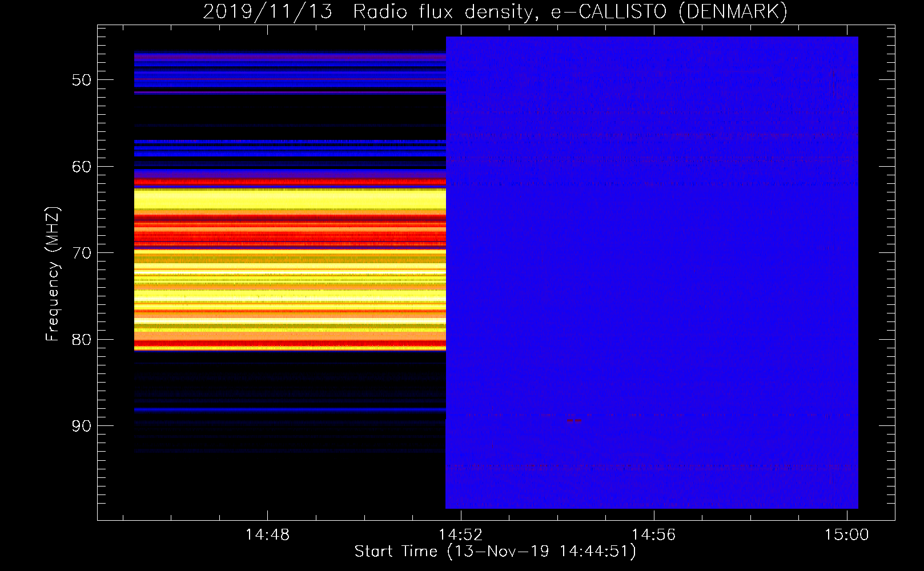Click the 14:52 time tick label
The height and width of the screenshot is (571, 924).
(x=460, y=534)
